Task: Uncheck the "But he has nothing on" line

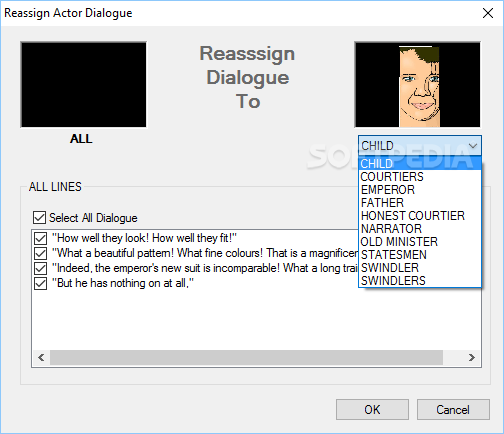Action: coord(40,283)
